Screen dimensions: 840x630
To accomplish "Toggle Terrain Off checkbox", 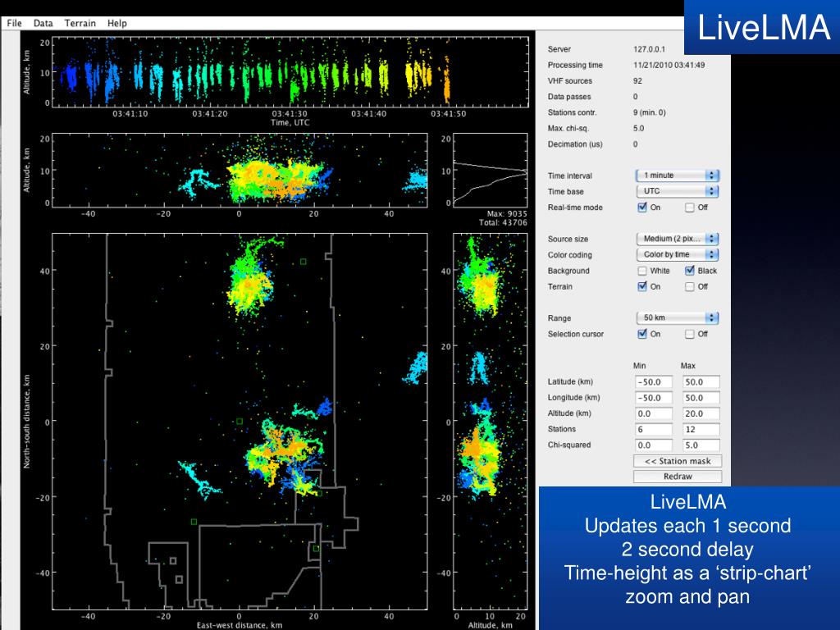I will [689, 286].
